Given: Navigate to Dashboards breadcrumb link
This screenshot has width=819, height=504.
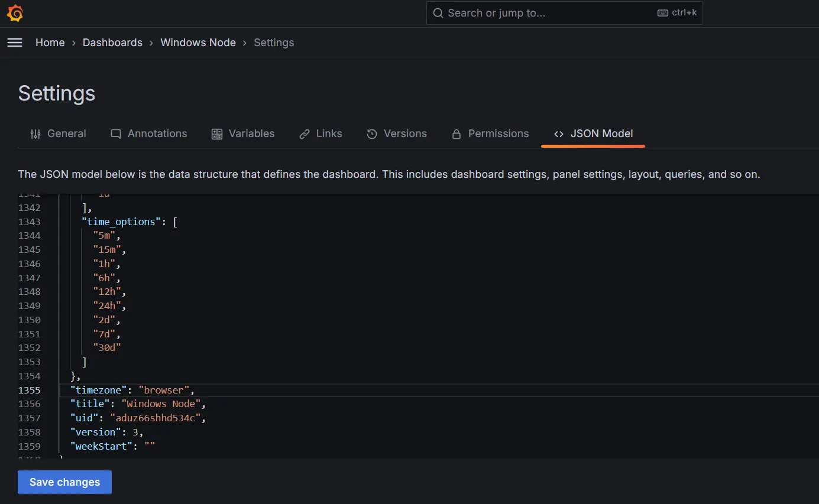Looking at the screenshot, I should [x=112, y=43].
